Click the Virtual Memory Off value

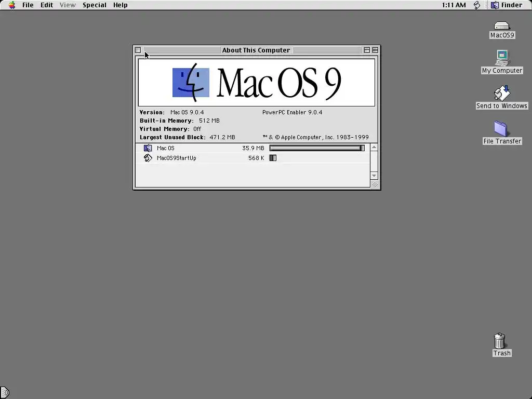(x=197, y=129)
